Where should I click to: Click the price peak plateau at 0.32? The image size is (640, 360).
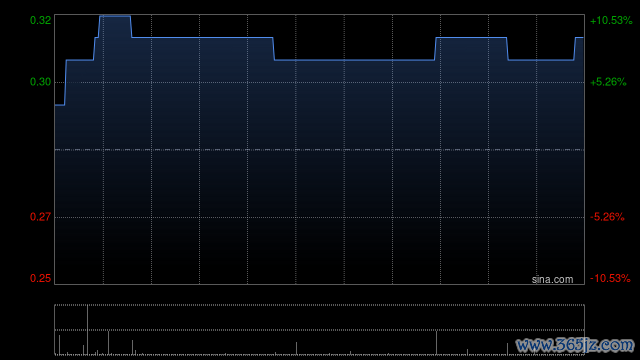[x=115, y=16]
